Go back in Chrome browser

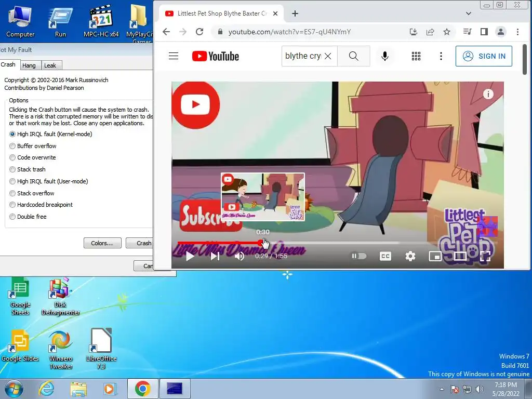(x=166, y=32)
